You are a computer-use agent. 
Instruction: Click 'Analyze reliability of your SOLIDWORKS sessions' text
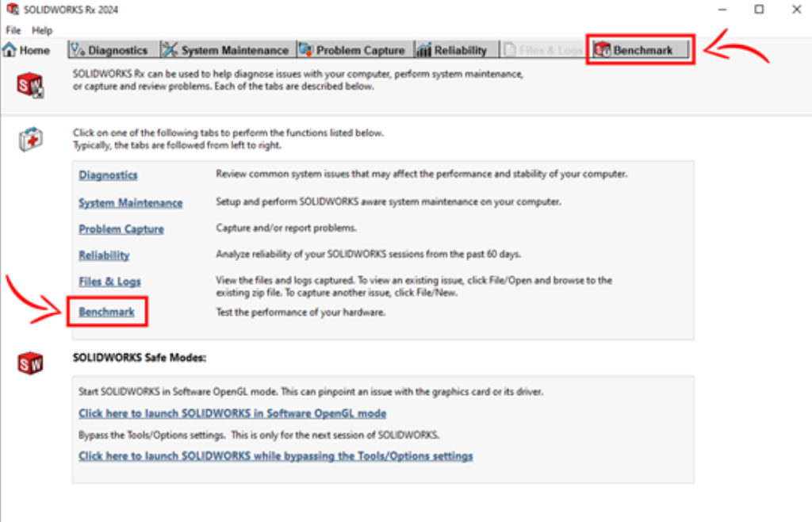point(368,254)
